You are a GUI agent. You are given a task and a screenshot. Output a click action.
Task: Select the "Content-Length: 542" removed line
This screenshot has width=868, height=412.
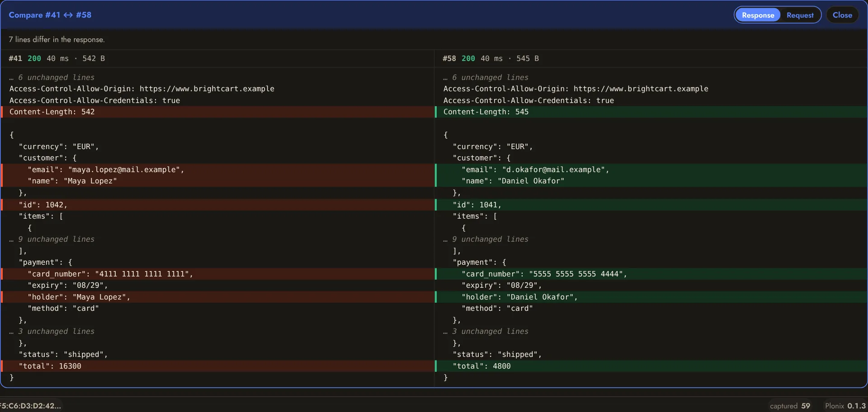click(x=217, y=112)
